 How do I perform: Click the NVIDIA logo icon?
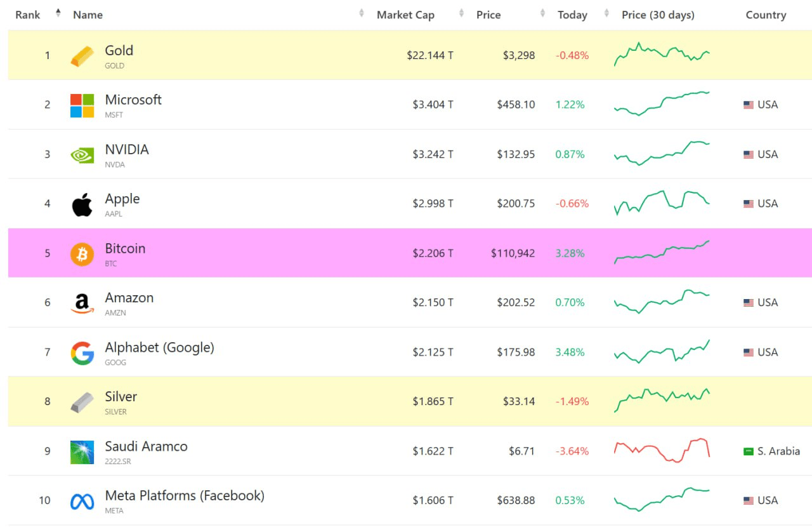pyautogui.click(x=82, y=155)
